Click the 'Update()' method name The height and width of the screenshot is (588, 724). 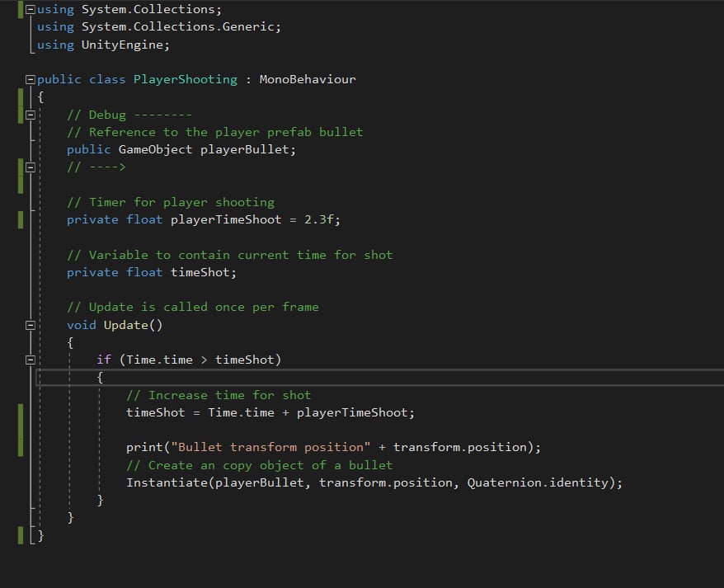(x=133, y=325)
